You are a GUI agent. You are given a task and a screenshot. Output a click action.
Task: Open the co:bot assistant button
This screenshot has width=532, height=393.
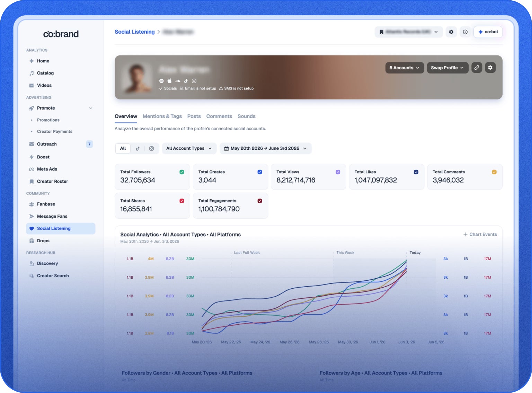tap(488, 32)
